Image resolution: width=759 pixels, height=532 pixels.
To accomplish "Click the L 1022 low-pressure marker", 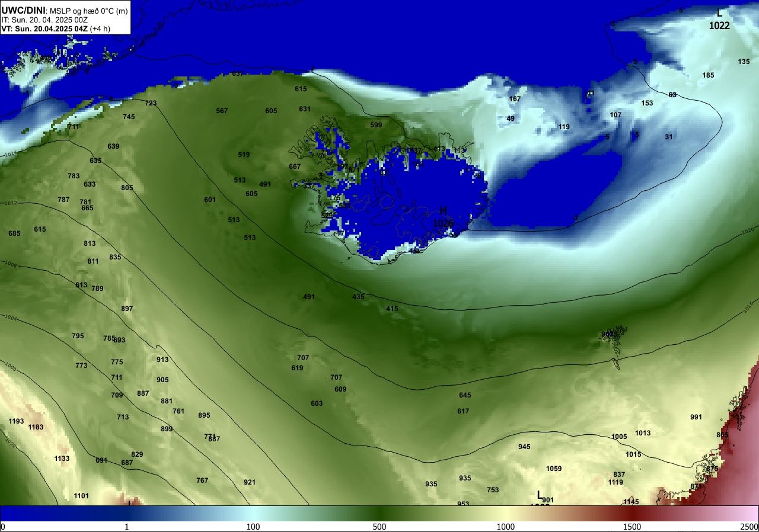I will 719,19.
